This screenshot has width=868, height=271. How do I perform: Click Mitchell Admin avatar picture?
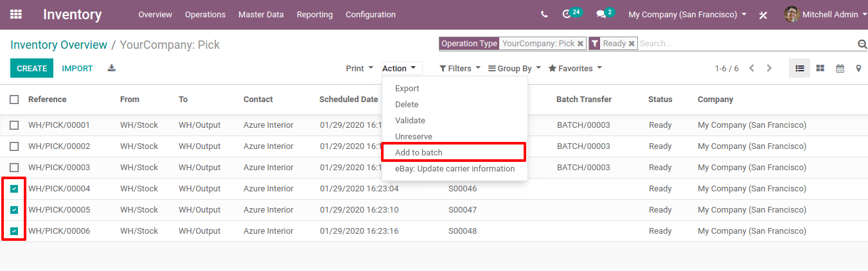click(792, 14)
